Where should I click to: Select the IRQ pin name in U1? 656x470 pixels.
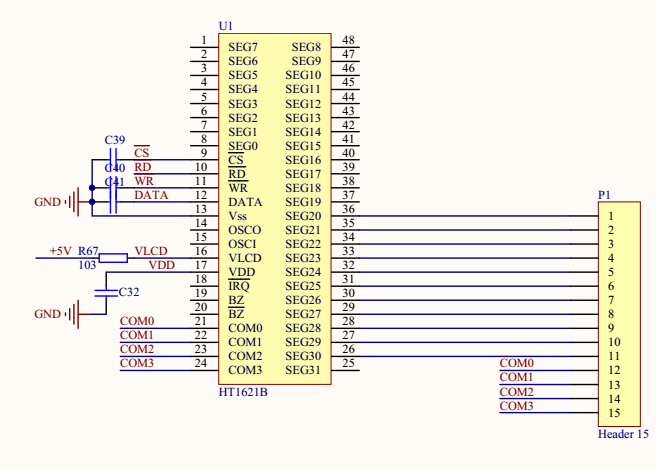click(x=239, y=286)
